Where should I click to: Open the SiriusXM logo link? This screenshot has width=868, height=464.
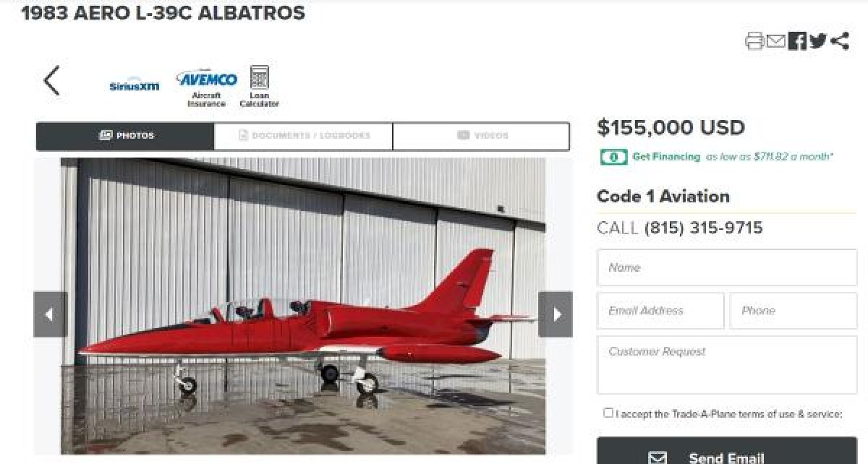(x=134, y=86)
